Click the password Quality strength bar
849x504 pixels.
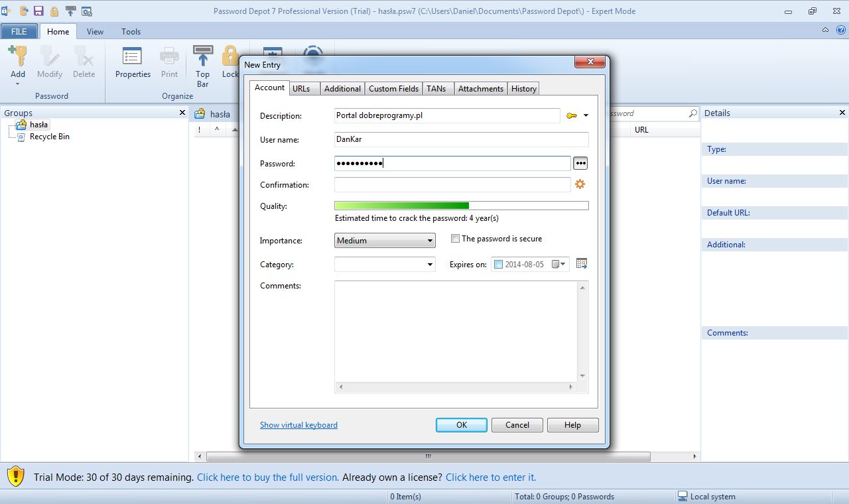[x=462, y=206]
